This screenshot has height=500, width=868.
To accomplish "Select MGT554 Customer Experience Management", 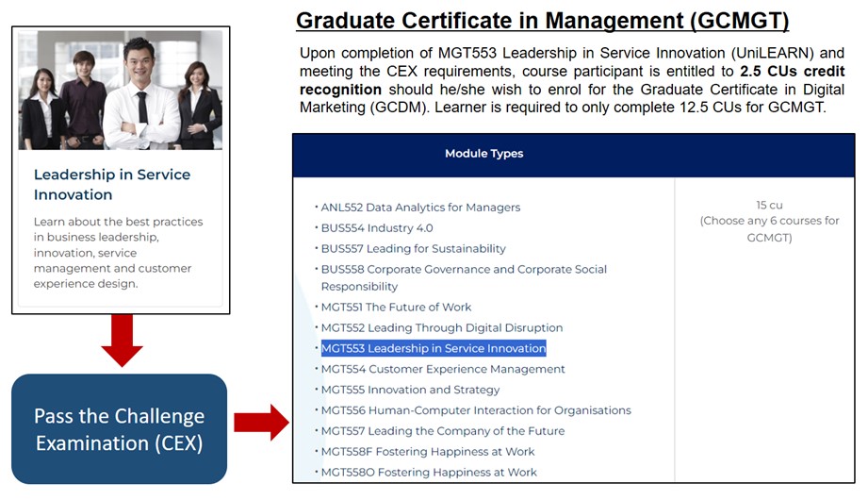I will click(443, 370).
